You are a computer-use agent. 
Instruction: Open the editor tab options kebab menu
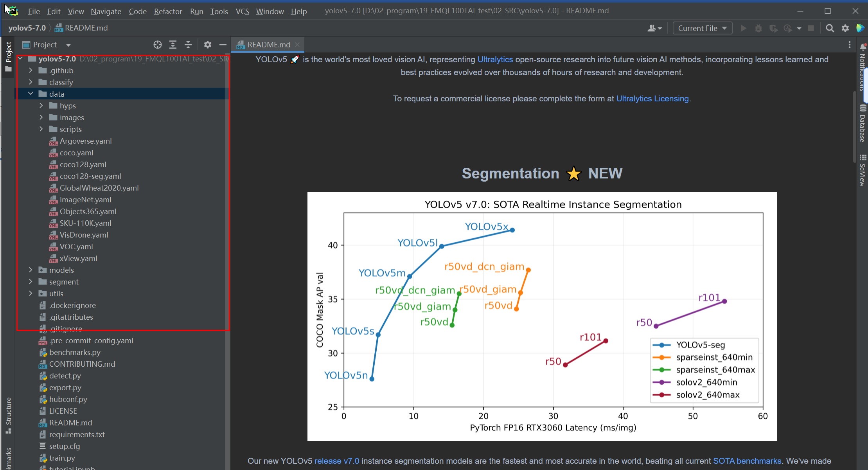850,45
